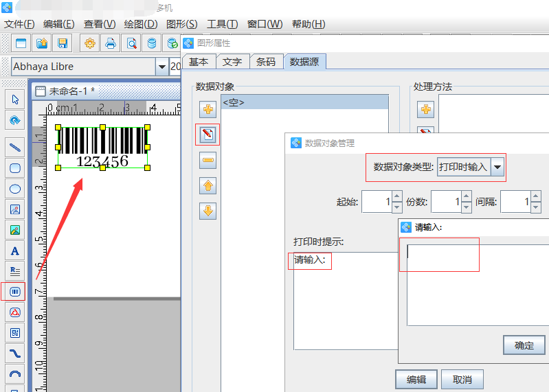Edit the selected data object pencil icon
The width and height of the screenshot is (549, 392).
coord(208,135)
